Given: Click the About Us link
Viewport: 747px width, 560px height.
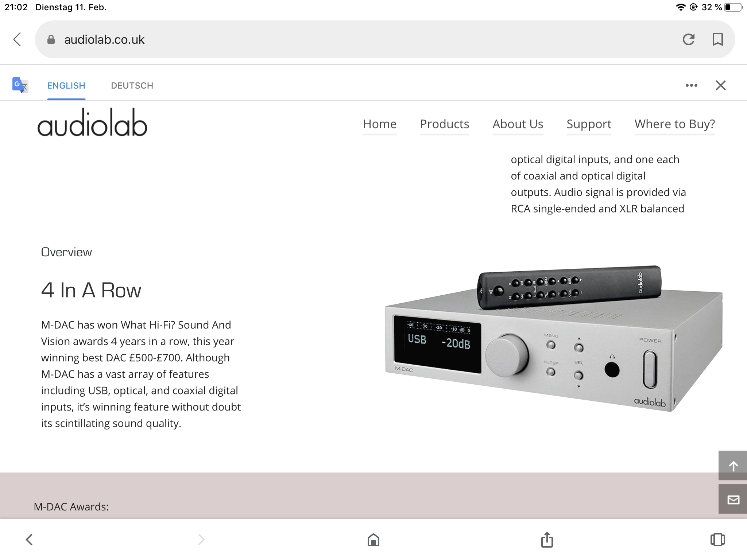Looking at the screenshot, I should pyautogui.click(x=518, y=124).
